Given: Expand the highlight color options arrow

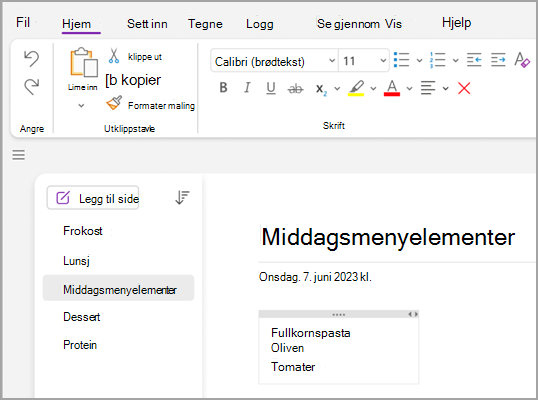Looking at the screenshot, I should point(373,89).
